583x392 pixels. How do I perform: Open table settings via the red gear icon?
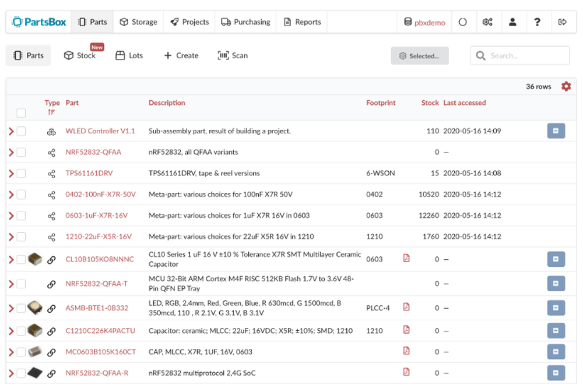coord(566,86)
